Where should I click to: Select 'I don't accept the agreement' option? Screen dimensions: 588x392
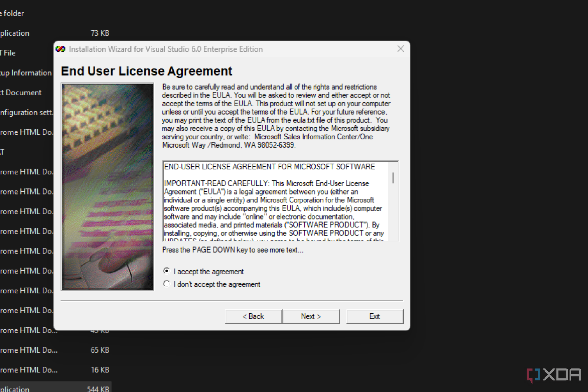166,284
